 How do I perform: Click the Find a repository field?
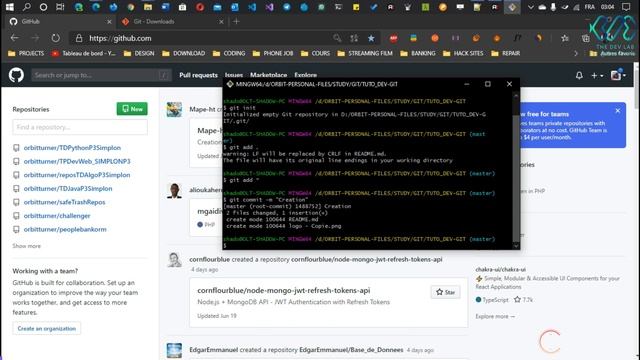pyautogui.click(x=80, y=127)
